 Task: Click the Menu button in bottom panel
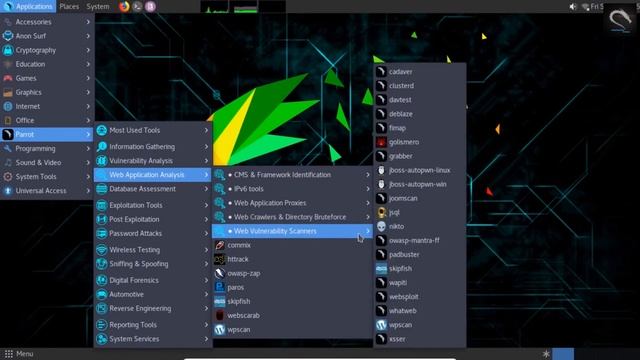[x=18, y=354]
